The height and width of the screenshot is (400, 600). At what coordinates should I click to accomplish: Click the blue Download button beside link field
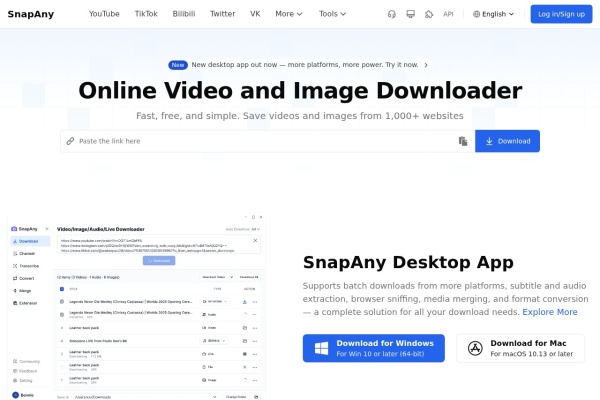coord(507,141)
